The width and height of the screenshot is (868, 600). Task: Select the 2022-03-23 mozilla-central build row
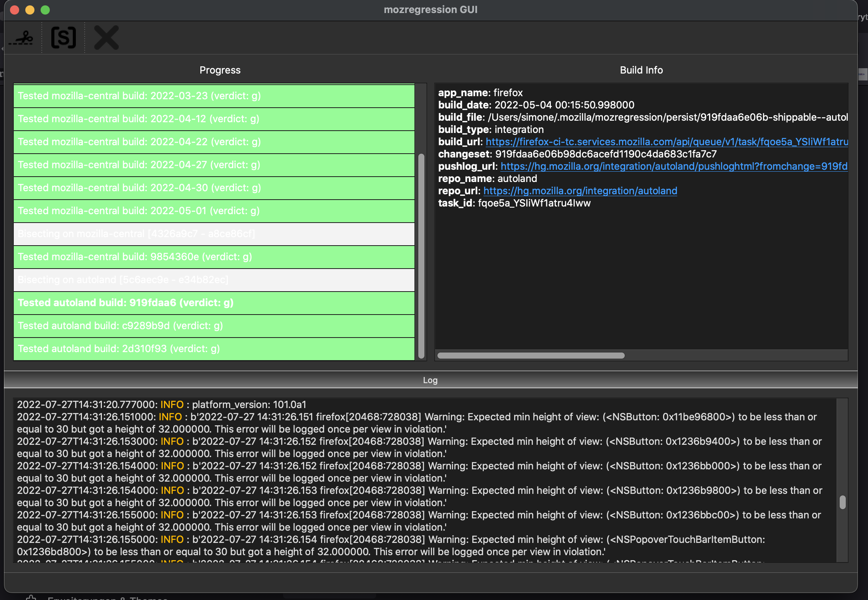(214, 96)
